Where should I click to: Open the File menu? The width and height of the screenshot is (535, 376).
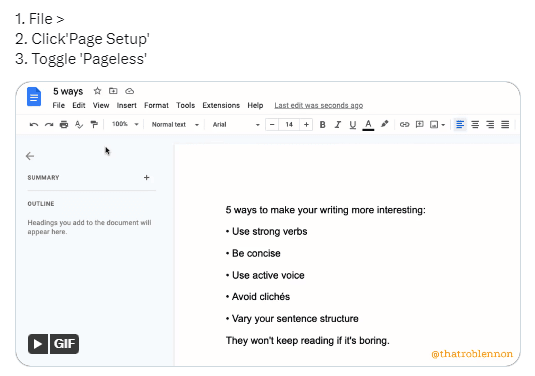click(58, 105)
